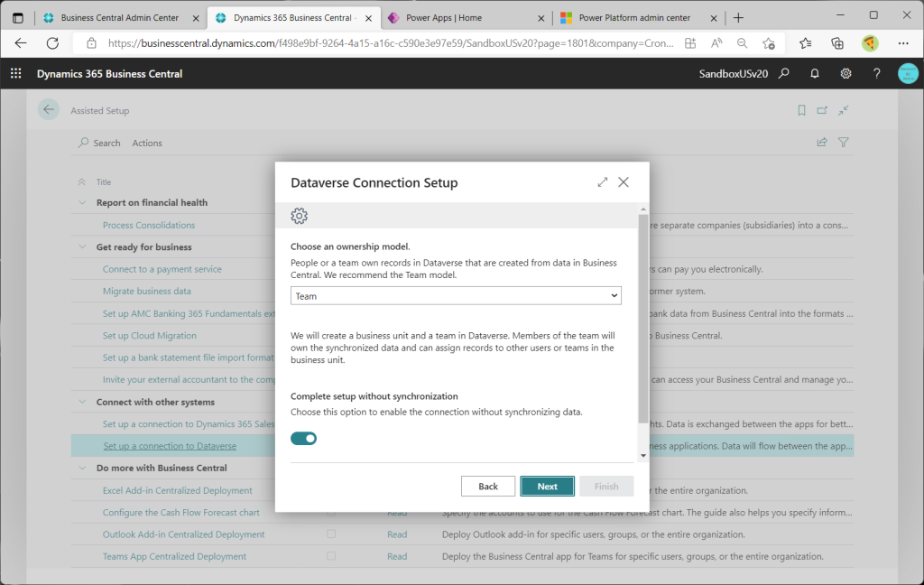Open the Migrate business data link
The width and height of the screenshot is (924, 585).
tap(147, 291)
